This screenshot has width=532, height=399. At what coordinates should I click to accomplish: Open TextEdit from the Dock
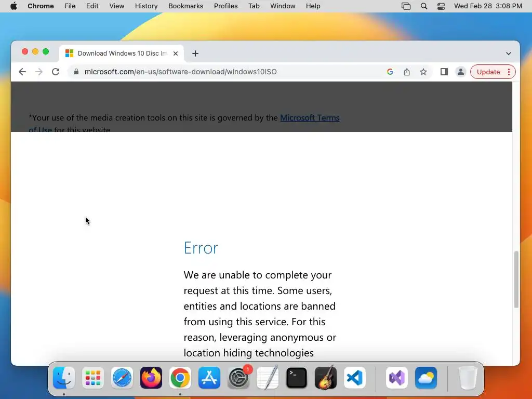(268, 378)
